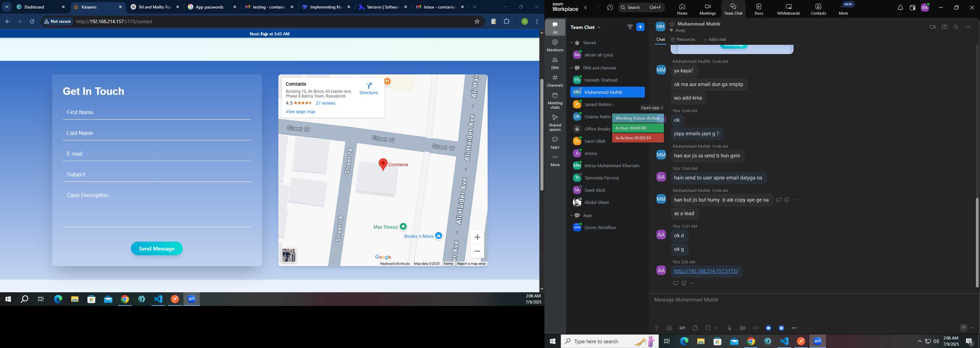This screenshot has height=348, width=980.
Task: Record video message in message toolbar
Action: point(742,328)
